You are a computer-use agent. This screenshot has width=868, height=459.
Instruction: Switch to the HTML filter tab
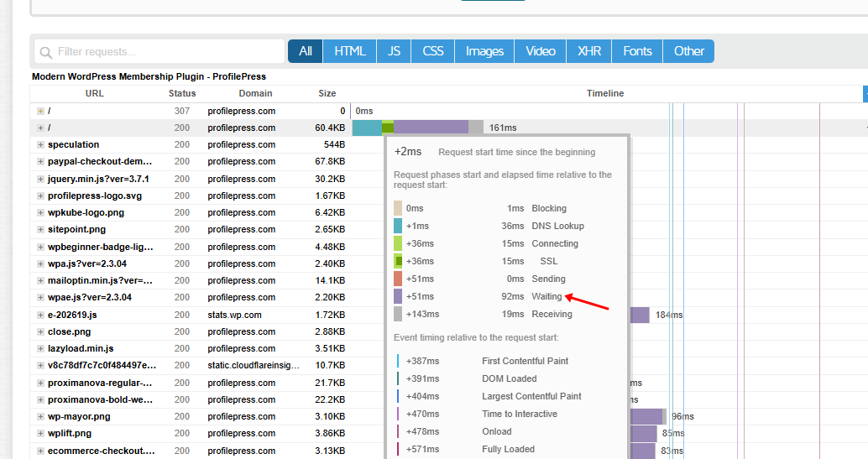tap(350, 51)
